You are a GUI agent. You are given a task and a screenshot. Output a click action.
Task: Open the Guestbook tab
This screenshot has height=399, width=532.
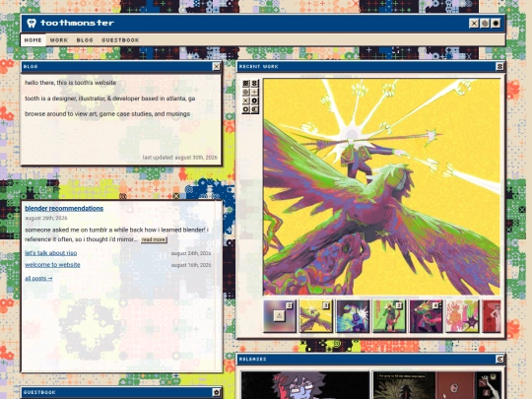[120, 40]
